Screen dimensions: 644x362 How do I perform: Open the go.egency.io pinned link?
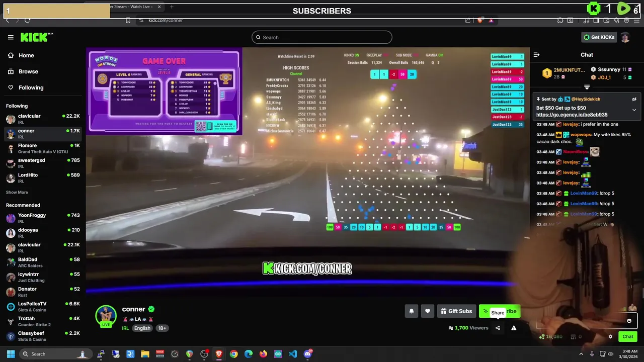coord(572,115)
